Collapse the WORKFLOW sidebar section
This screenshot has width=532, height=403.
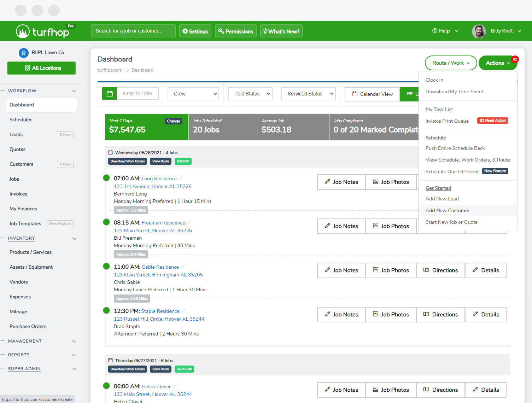(x=74, y=91)
